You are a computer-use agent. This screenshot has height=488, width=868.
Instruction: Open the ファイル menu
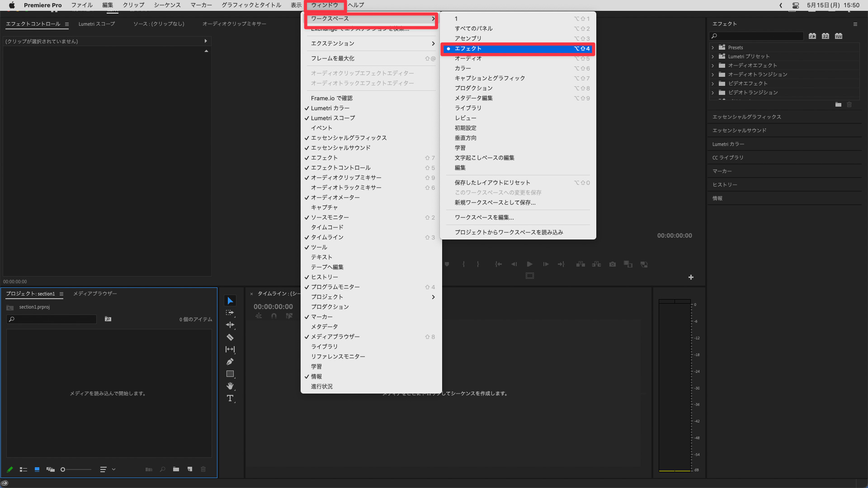(x=82, y=5)
